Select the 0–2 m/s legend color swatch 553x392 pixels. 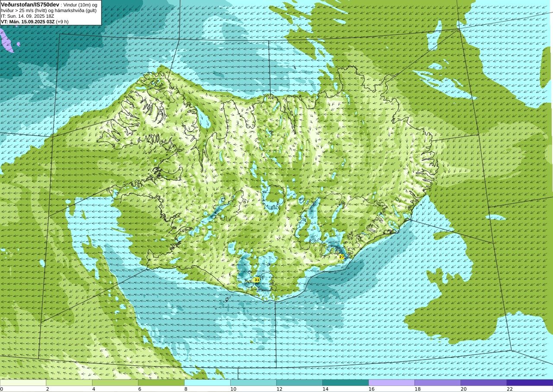tap(23, 383)
